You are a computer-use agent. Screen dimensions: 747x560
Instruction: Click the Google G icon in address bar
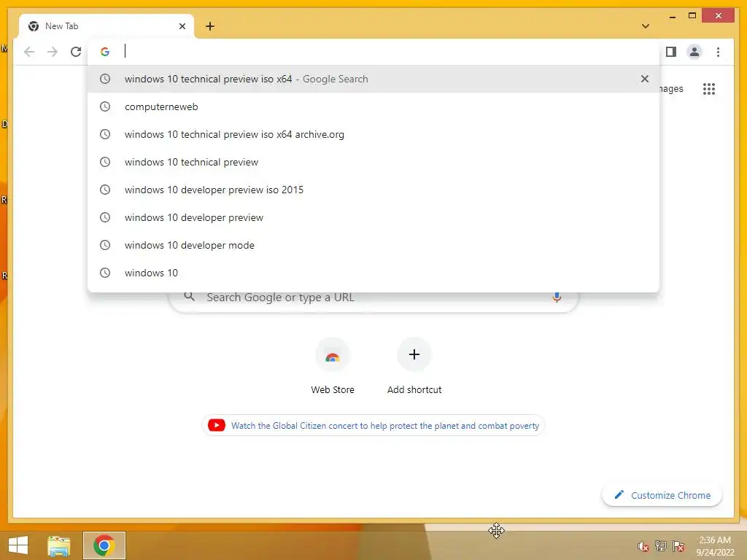[x=105, y=52]
